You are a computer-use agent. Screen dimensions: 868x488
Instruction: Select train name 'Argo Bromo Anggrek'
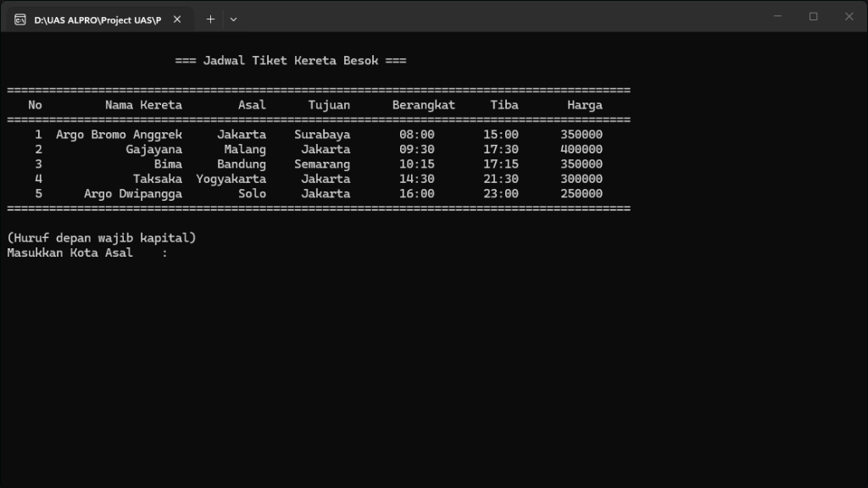pyautogui.click(x=119, y=135)
